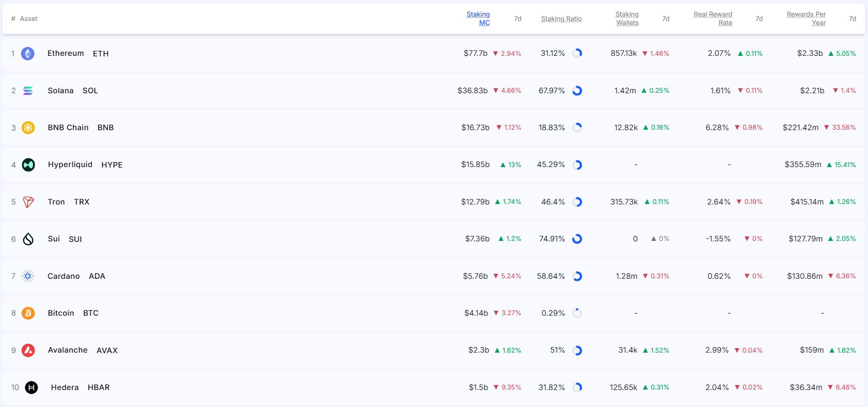
Task: Sort table by Staking MC column
Action: click(478, 18)
